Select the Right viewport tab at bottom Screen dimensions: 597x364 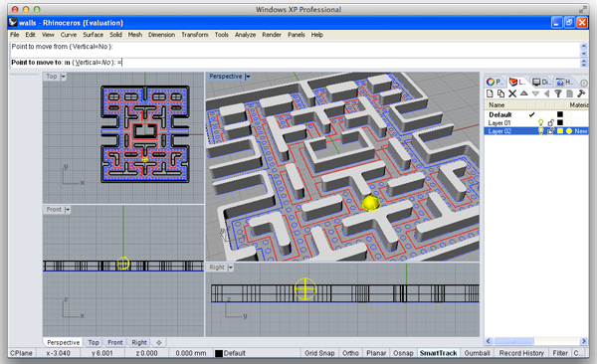point(139,342)
